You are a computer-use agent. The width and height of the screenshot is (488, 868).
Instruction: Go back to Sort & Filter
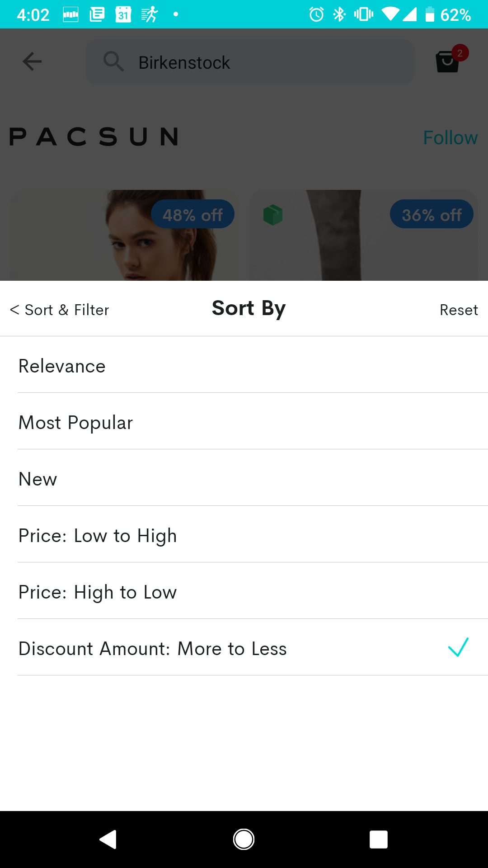[60, 310]
